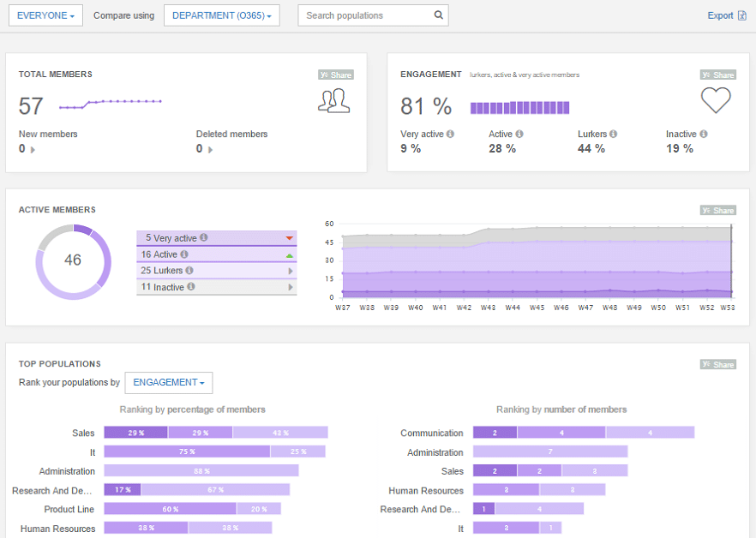This screenshot has width=756, height=538.
Task: Click info icon beside Lurkers percentage
Action: pyautogui.click(x=614, y=134)
